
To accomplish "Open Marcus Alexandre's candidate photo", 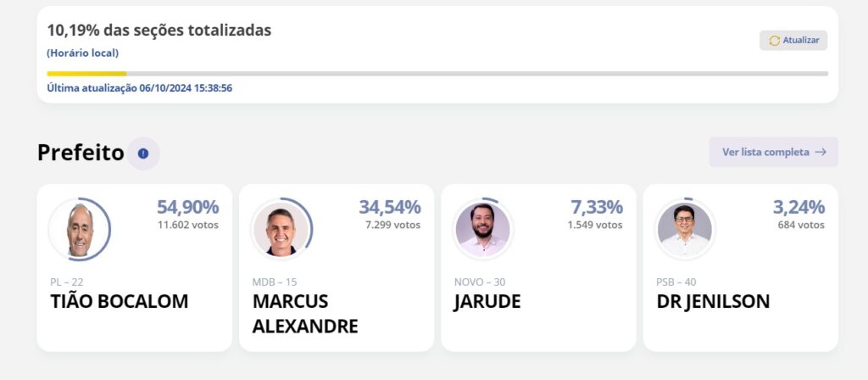I will click(x=281, y=229).
